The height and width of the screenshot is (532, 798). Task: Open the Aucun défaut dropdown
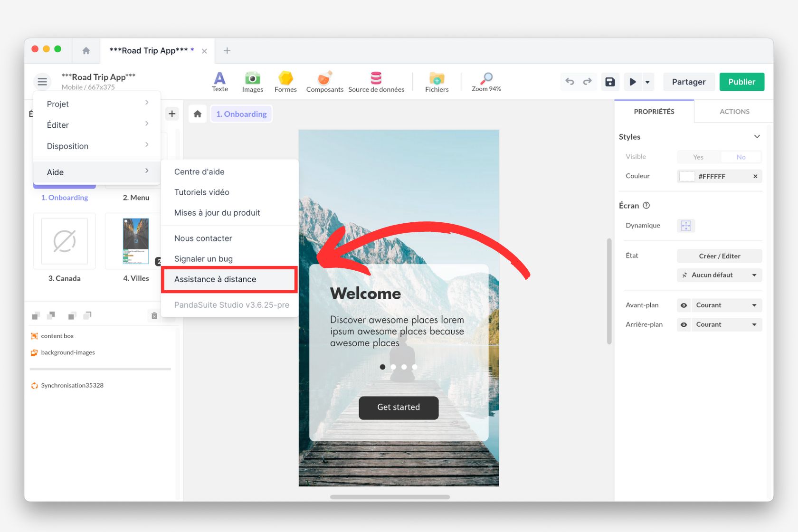click(719, 275)
